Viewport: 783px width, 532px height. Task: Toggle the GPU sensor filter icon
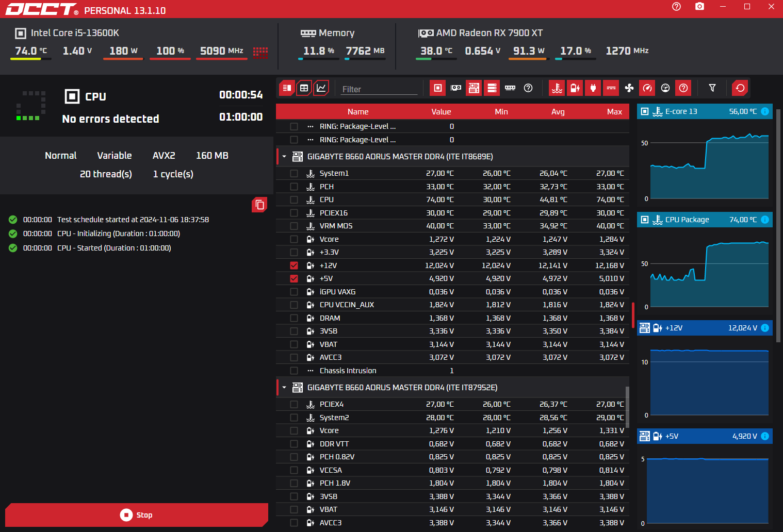456,88
